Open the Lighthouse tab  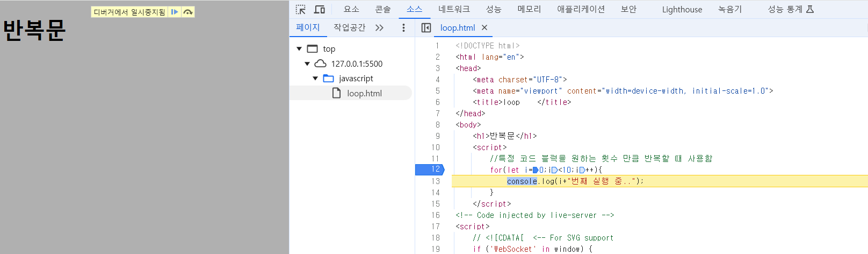point(682,9)
